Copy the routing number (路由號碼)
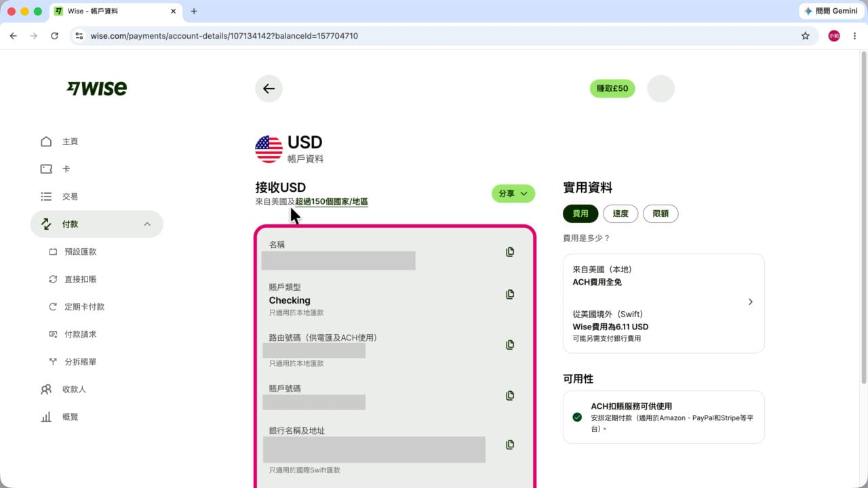The width and height of the screenshot is (868, 488). click(510, 344)
